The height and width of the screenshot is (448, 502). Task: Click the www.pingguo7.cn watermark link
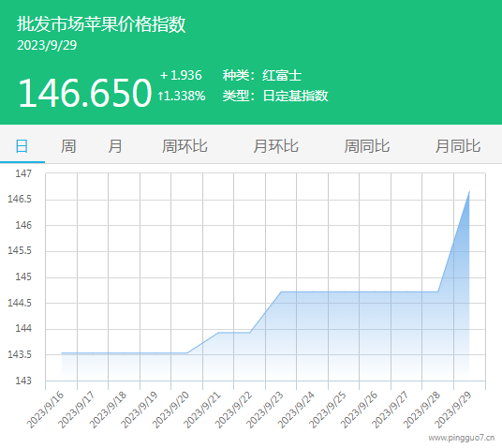[x=462, y=438]
